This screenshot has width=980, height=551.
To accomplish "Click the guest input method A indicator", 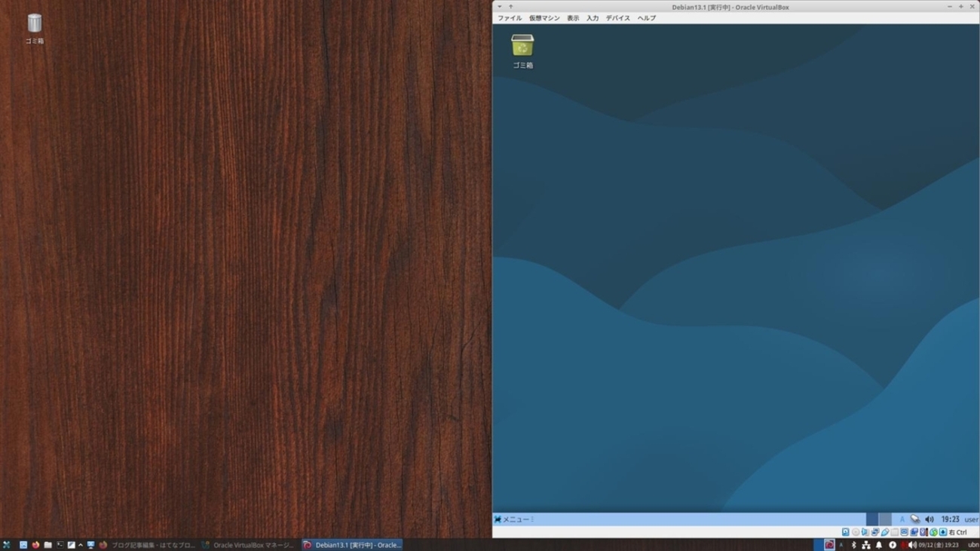I will (x=902, y=519).
